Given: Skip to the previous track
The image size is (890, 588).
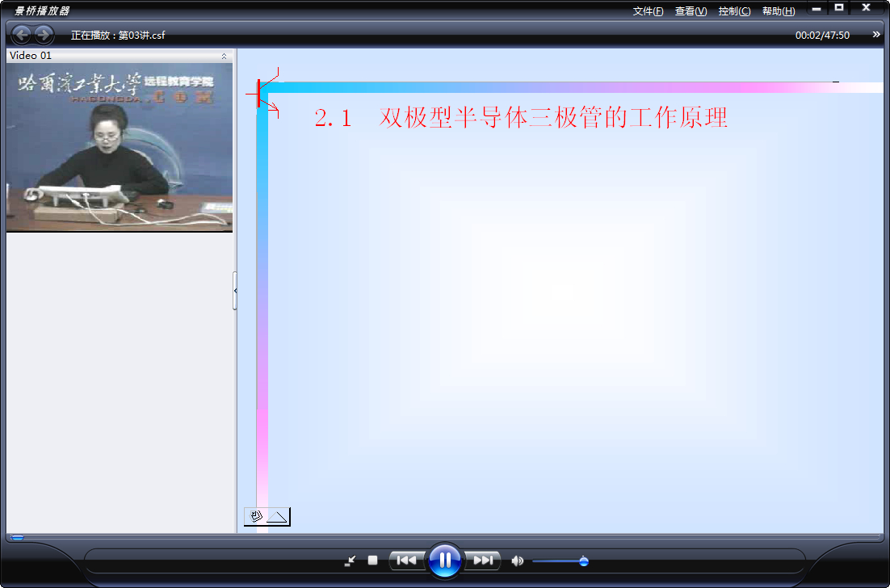Looking at the screenshot, I should [406, 561].
